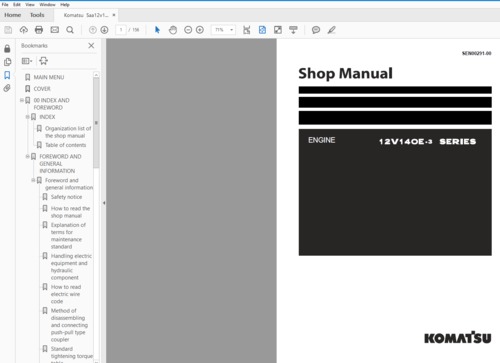
Task: Click the find current bookmark icon
Action: coord(43,61)
